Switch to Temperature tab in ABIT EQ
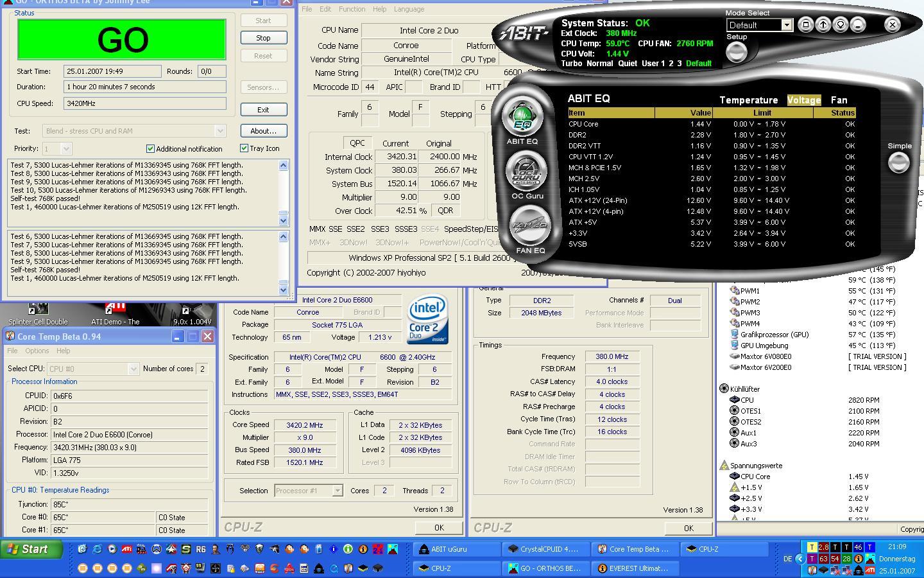This screenshot has width=924, height=578. [x=748, y=100]
